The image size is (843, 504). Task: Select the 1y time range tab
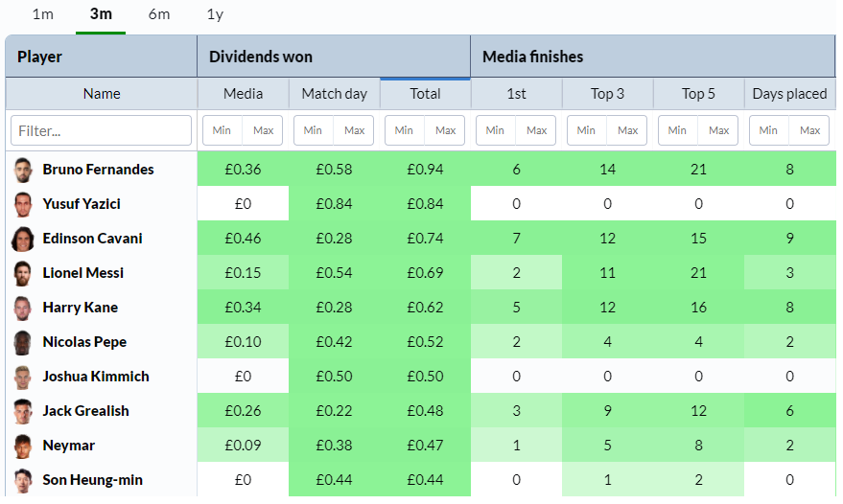click(215, 14)
